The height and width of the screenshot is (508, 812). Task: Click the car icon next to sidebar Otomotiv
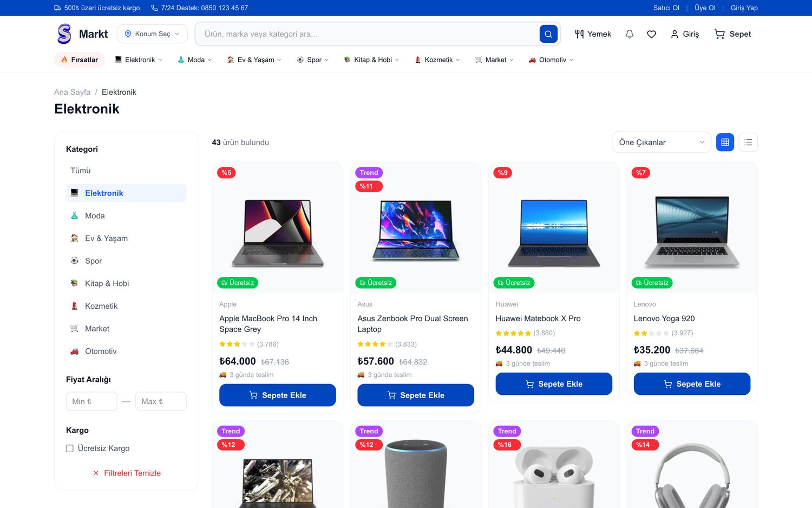point(75,351)
